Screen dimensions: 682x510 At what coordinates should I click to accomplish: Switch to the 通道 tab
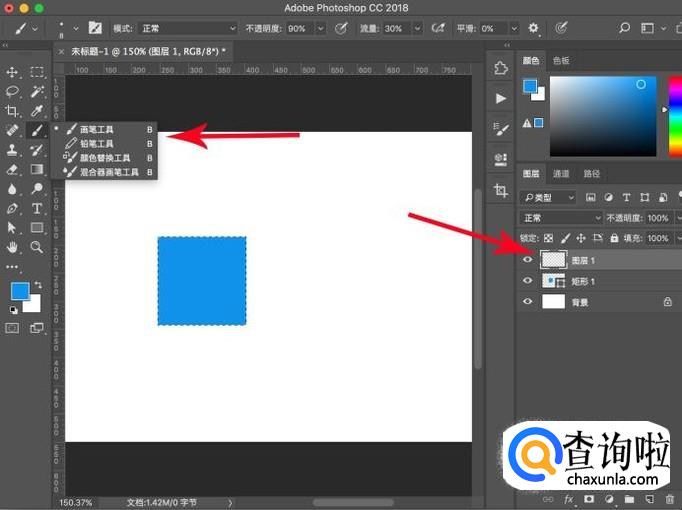561,174
